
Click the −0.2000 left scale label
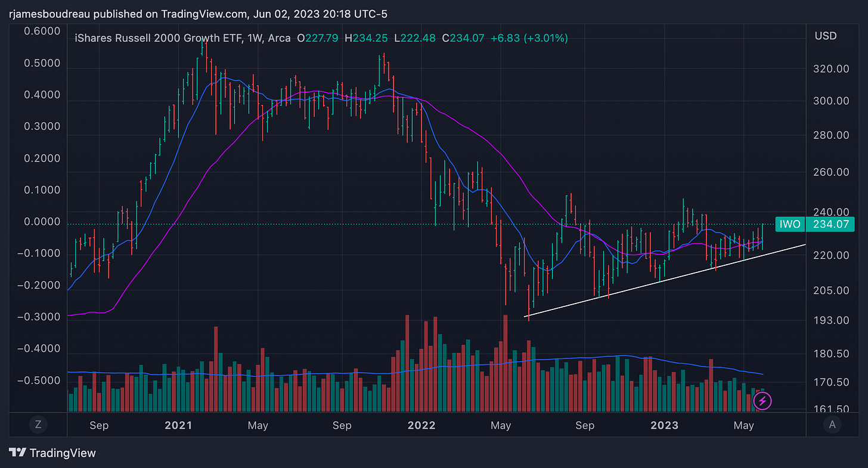39,286
